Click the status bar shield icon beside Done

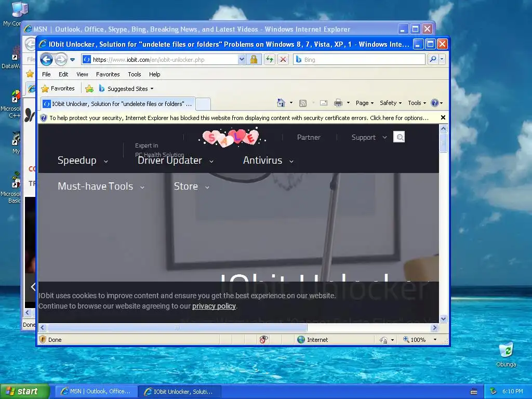43,339
